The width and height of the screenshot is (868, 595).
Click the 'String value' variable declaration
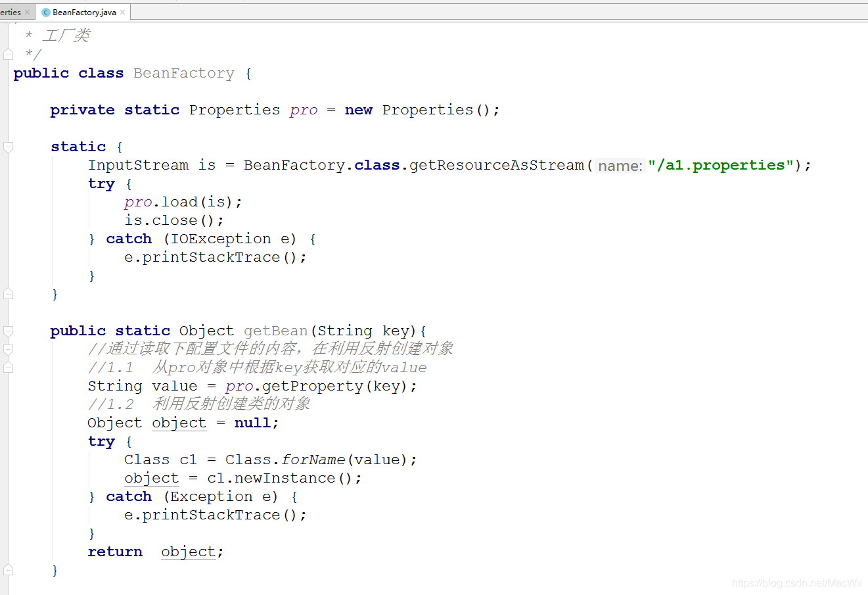click(x=143, y=386)
